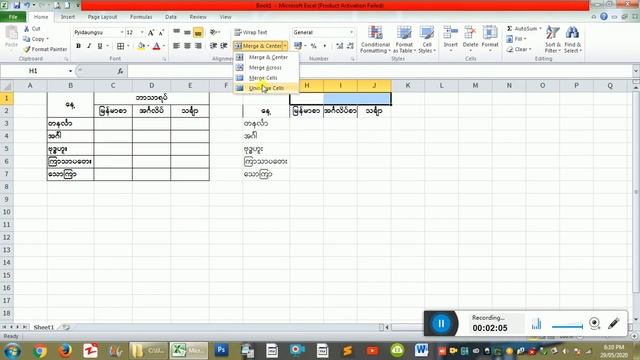The image size is (640, 360).
Task: Toggle center horizontal alignment
Action: (187, 46)
